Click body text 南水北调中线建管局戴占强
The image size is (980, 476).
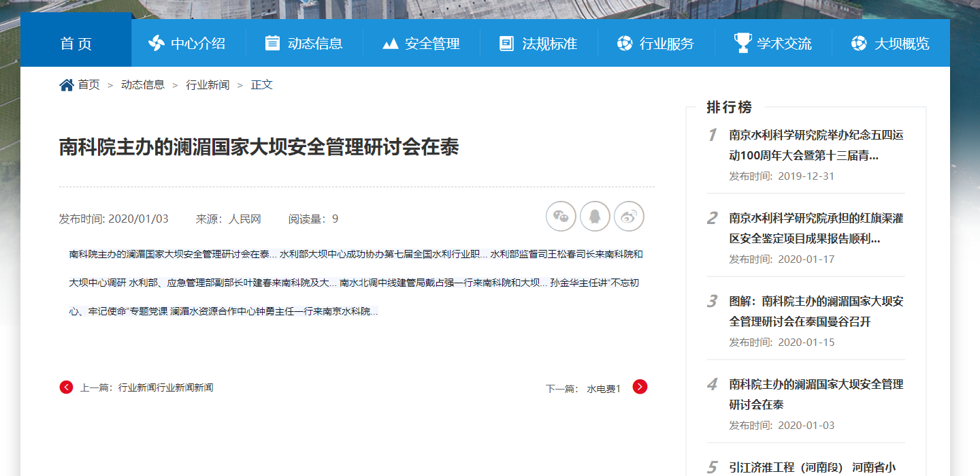pos(443,283)
